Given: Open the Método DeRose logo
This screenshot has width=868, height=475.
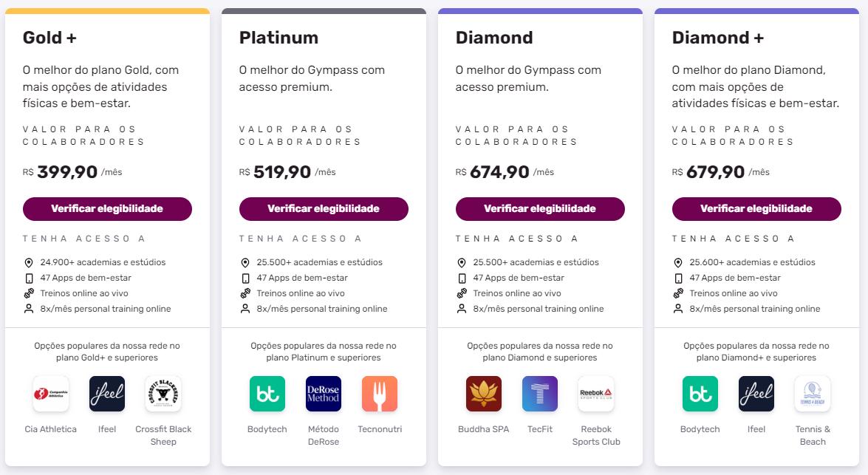Looking at the screenshot, I should (324, 394).
